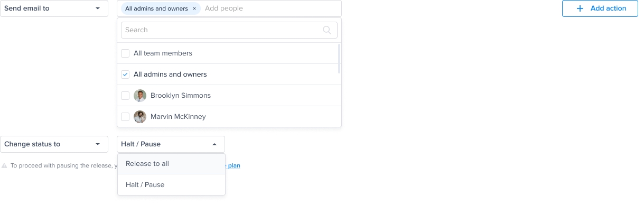Click the search magnifier icon
Image resolution: width=644 pixels, height=214 pixels.
pyautogui.click(x=327, y=30)
